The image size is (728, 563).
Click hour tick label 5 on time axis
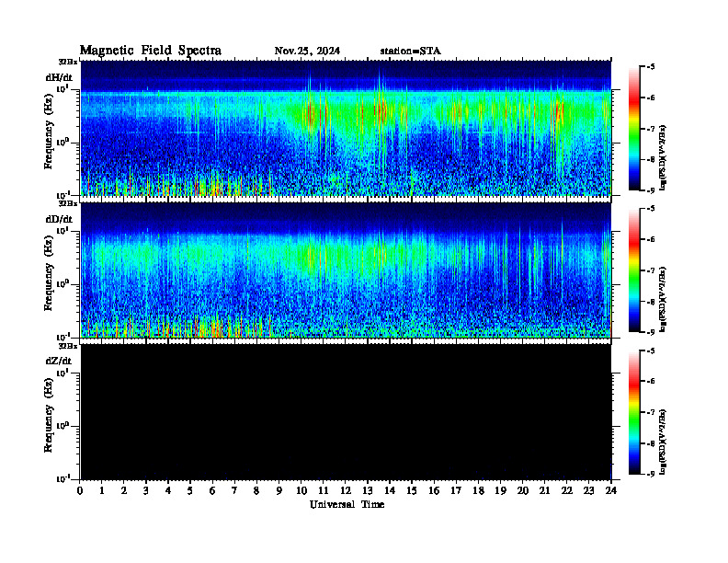click(x=190, y=491)
